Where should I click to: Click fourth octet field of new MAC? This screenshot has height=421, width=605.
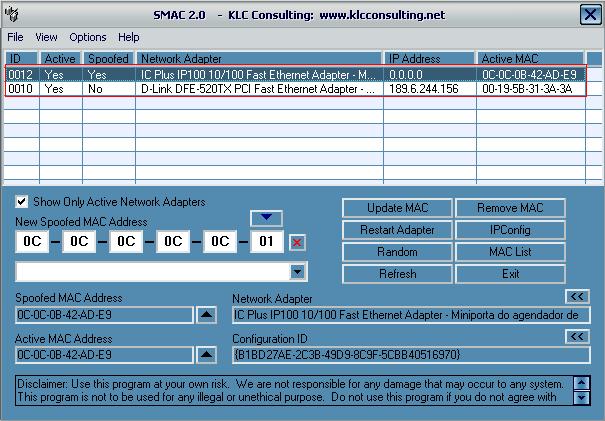coord(173,242)
